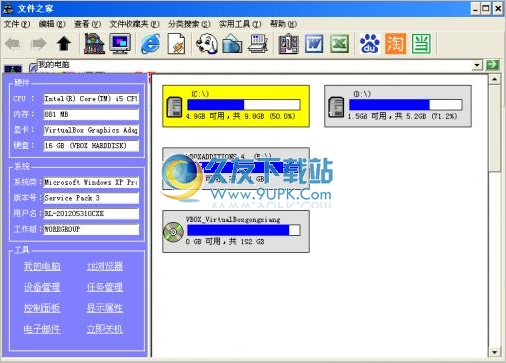506x363 pixels.
Task: Click the VBOX_VirtualBoxgongxiang usage bar
Action: [x=244, y=230]
